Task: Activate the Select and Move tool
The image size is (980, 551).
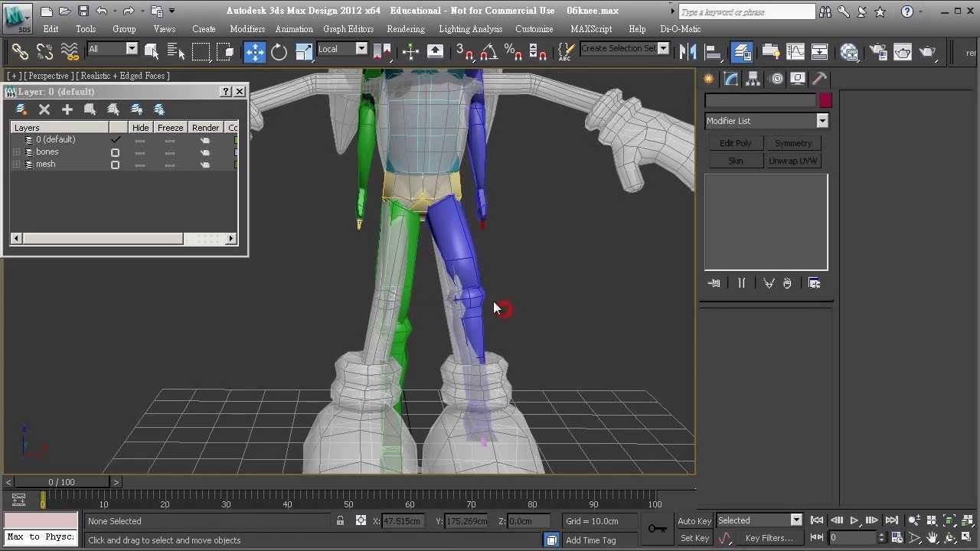Action: pyautogui.click(x=255, y=51)
